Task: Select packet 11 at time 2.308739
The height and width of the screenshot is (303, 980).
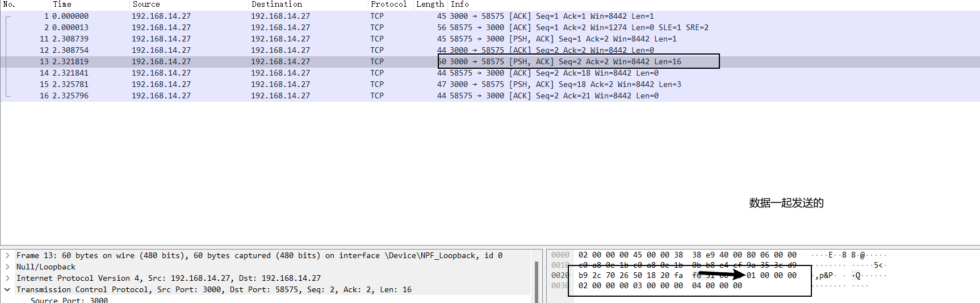Action: click(227, 39)
